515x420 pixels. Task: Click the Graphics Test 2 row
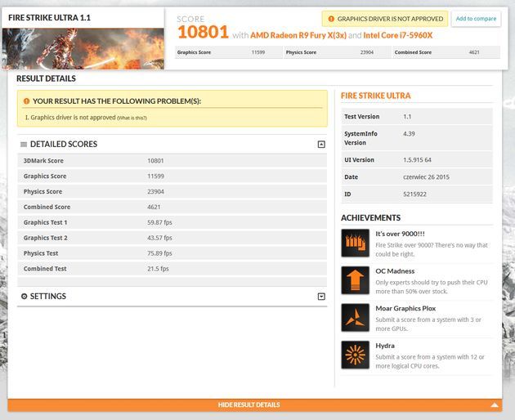pyautogui.click(x=172, y=238)
